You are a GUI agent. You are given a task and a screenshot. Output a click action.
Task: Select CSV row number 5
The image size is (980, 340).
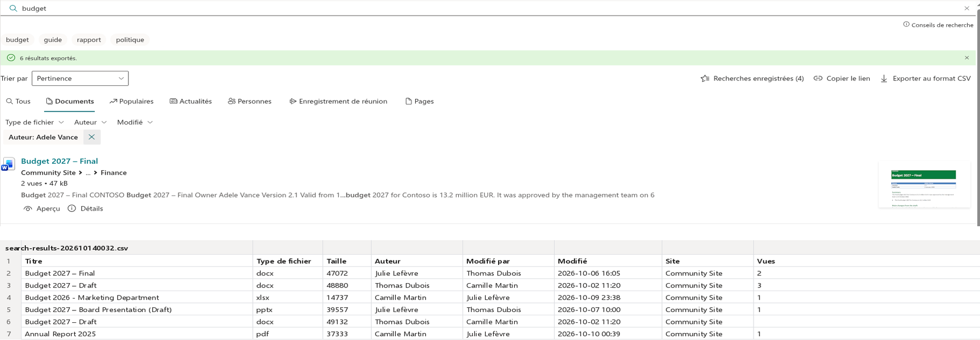(10, 309)
